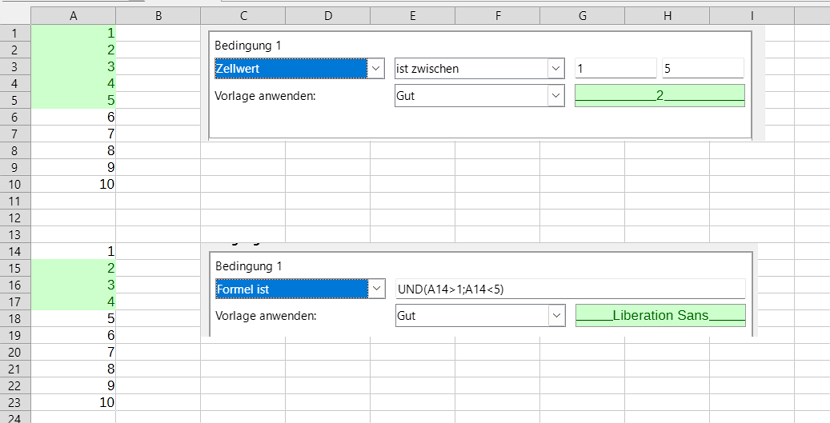Open the 'Formel ist' condition dropdown
This screenshot has width=830, height=423.
376,289
